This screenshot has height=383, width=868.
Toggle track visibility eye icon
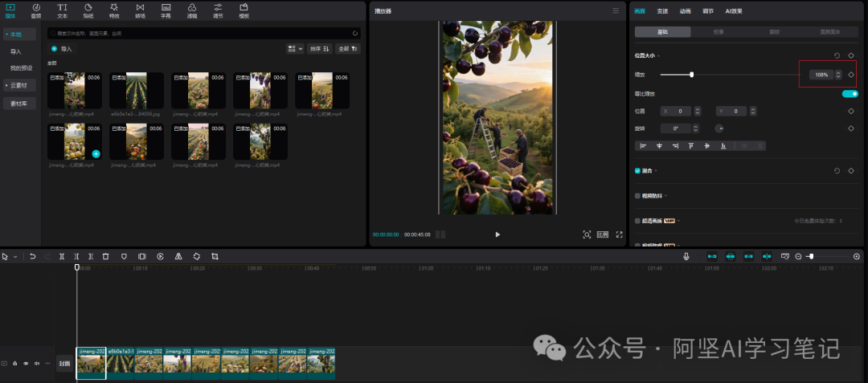click(26, 364)
